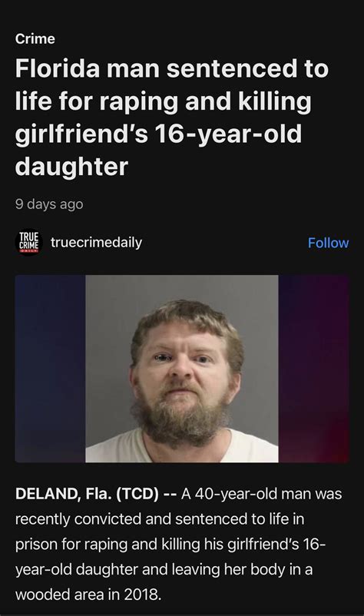Viewport: 364px width, 616px height.
Task: Tap 'recently convicted and sentenced to life in' line
Action: click(160, 518)
